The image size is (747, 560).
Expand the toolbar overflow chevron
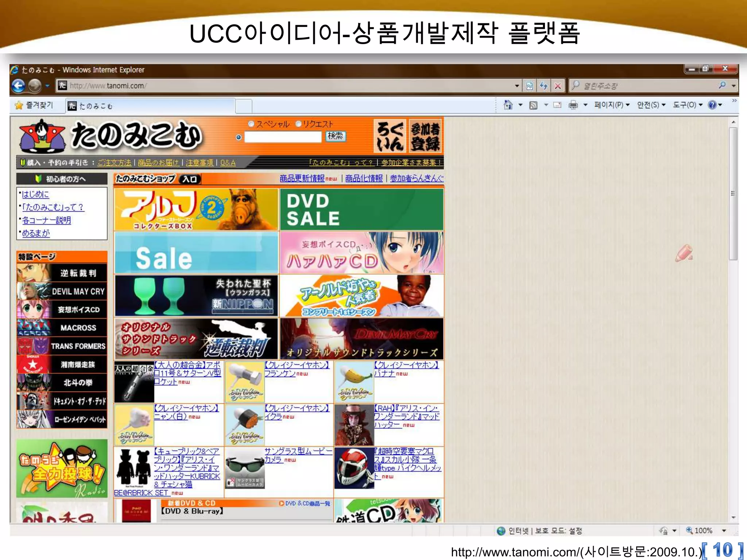tap(734, 100)
